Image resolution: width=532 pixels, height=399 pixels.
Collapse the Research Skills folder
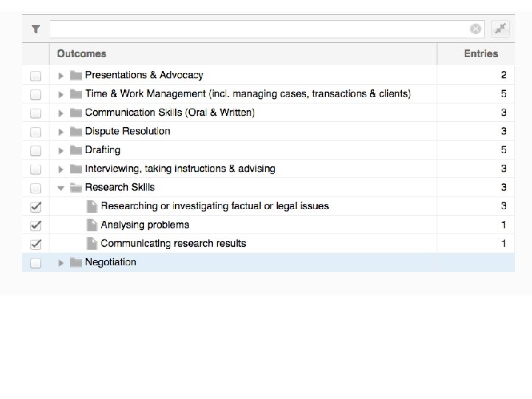(61, 188)
